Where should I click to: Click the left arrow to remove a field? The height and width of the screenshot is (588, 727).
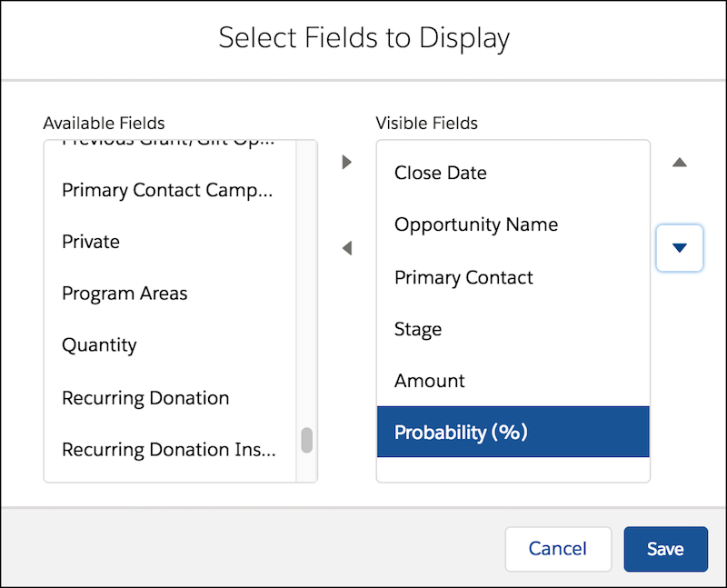pos(346,248)
